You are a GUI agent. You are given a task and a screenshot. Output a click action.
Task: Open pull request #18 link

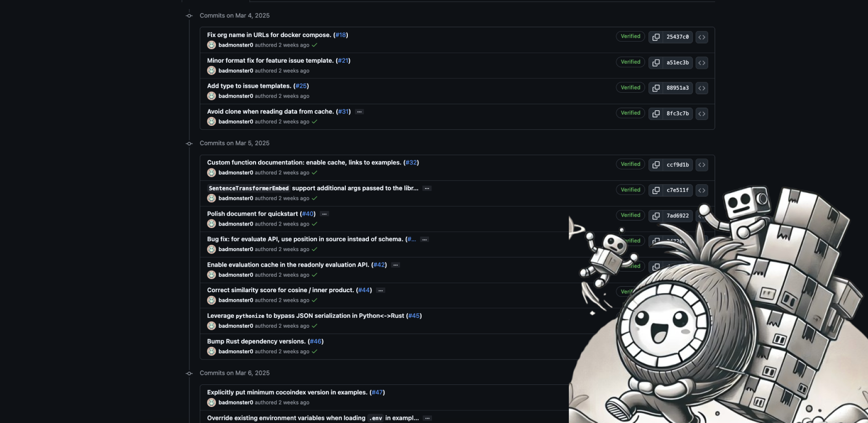(x=341, y=35)
